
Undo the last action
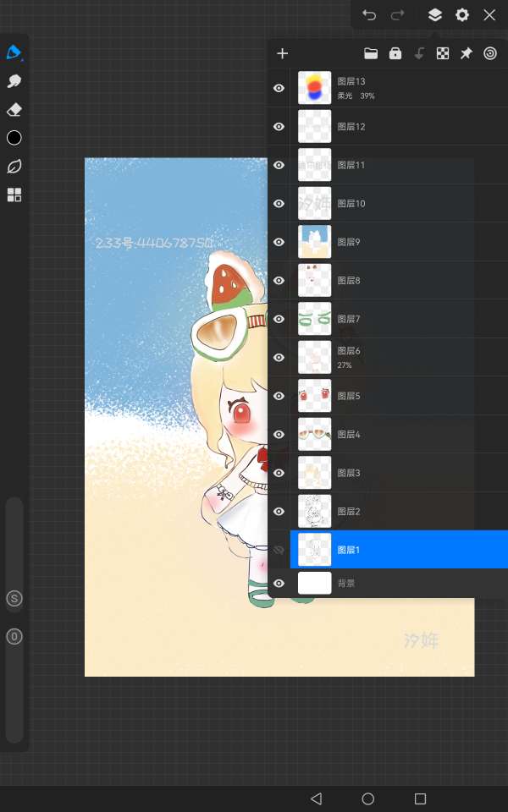coord(369,15)
